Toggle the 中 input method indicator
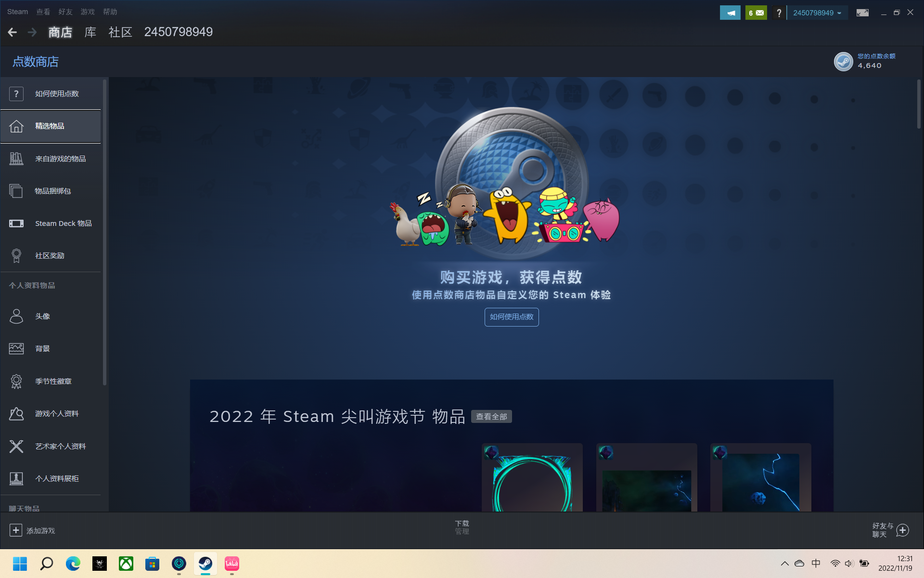This screenshot has width=924, height=578. click(816, 564)
